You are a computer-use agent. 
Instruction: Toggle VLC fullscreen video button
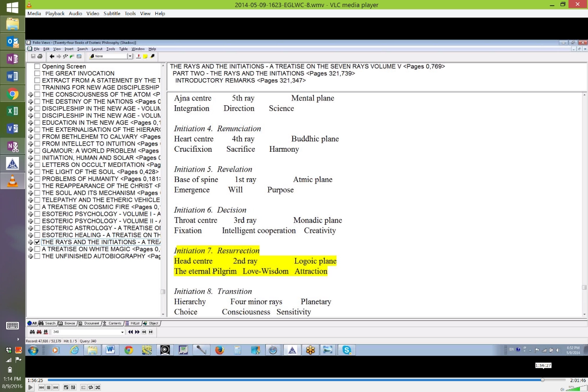click(66, 387)
